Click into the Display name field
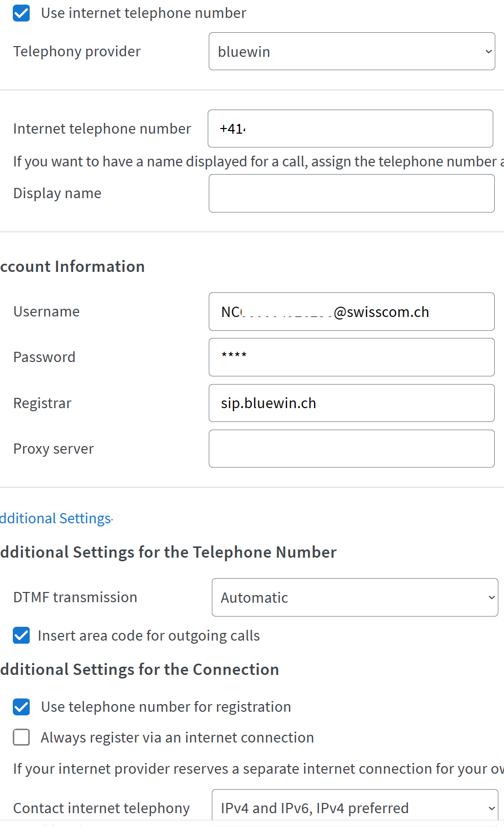This screenshot has height=827, width=504. tap(352, 193)
